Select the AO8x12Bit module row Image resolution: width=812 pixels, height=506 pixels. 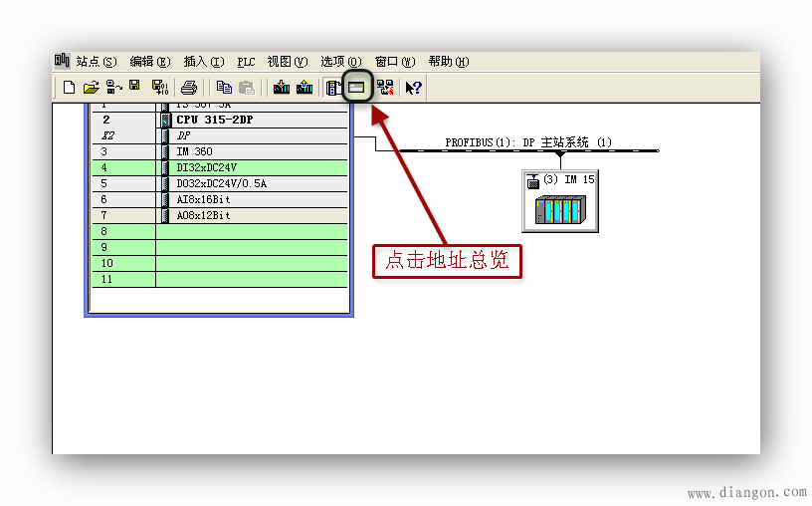tap(203, 215)
